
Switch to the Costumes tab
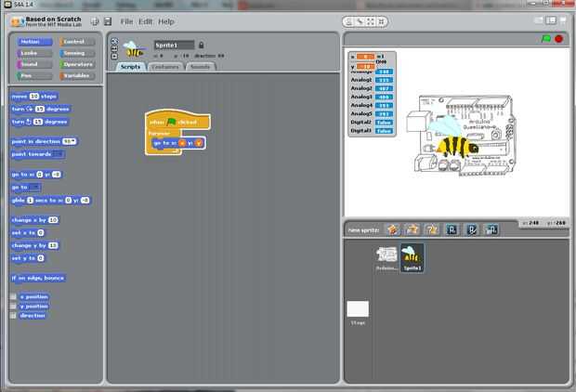click(165, 67)
